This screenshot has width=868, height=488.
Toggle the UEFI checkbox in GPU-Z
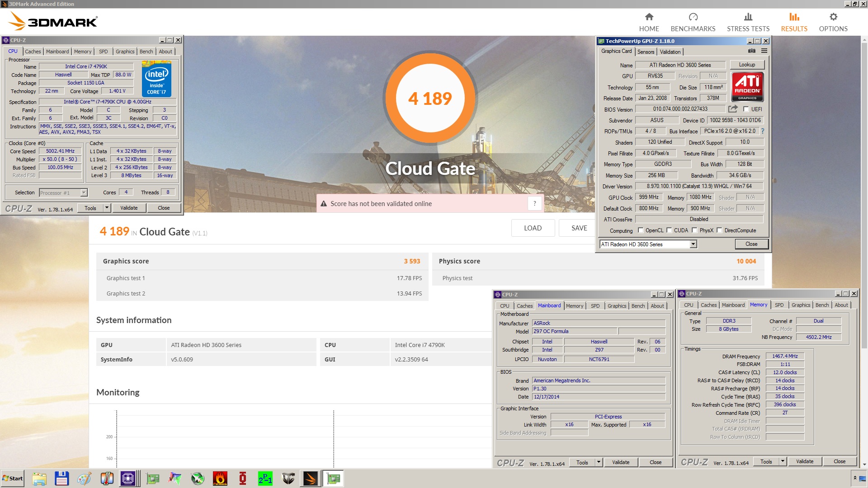coord(746,109)
